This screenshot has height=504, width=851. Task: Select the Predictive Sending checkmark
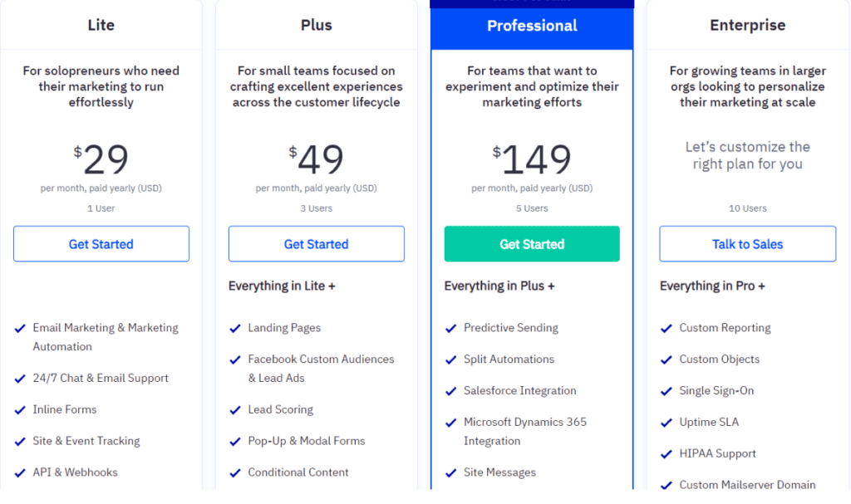click(x=450, y=328)
